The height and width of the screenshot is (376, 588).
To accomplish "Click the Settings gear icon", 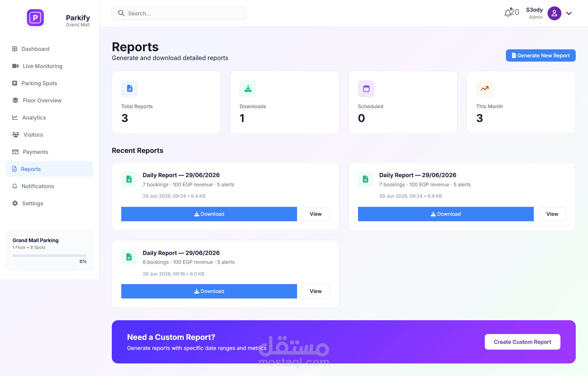I will 15,203.
